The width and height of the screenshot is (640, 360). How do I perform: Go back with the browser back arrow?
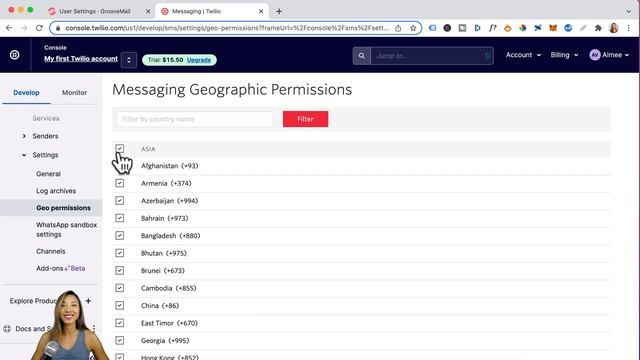(x=9, y=28)
